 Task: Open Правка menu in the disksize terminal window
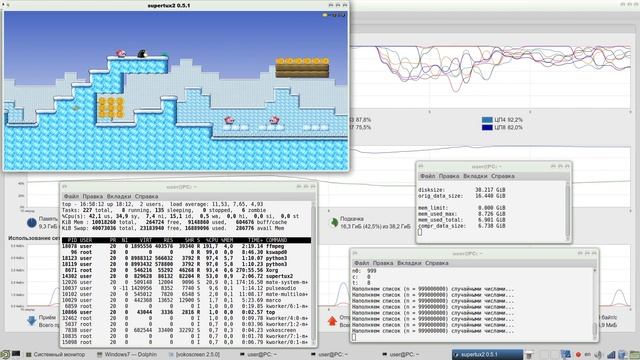pyautogui.click(x=449, y=176)
